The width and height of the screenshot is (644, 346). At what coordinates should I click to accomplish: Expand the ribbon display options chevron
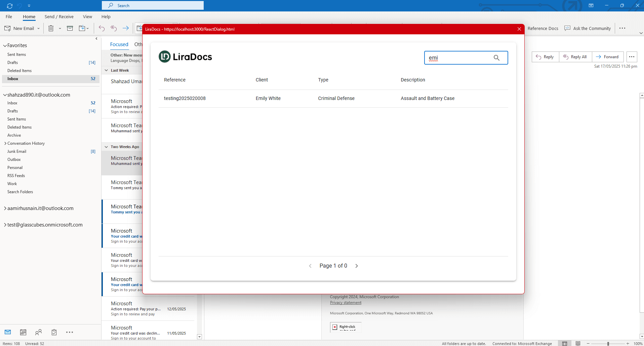pos(641,33)
